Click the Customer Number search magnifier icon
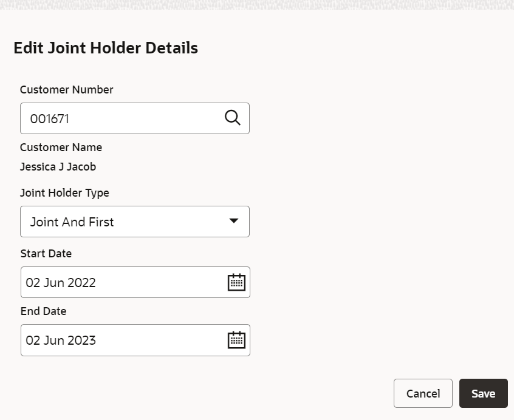Image resolution: width=514 pixels, height=420 pixels. click(233, 118)
